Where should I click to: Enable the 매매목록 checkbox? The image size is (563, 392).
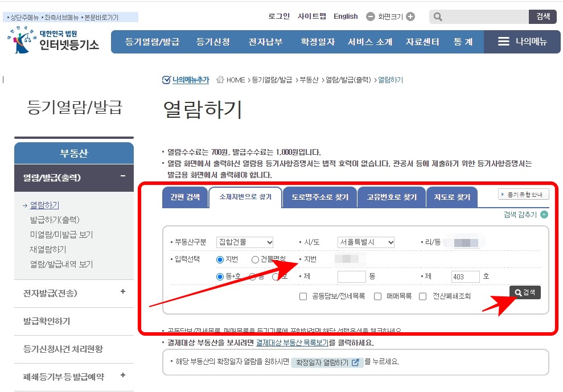(x=377, y=296)
